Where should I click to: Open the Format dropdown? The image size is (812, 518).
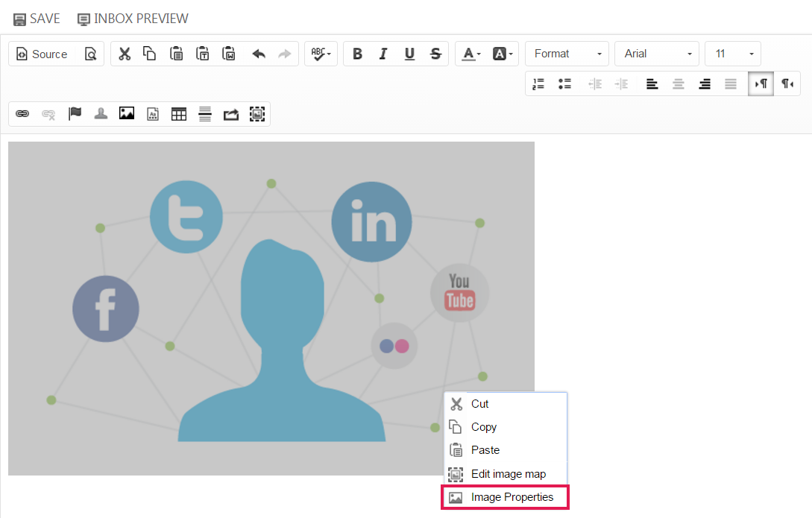567,54
